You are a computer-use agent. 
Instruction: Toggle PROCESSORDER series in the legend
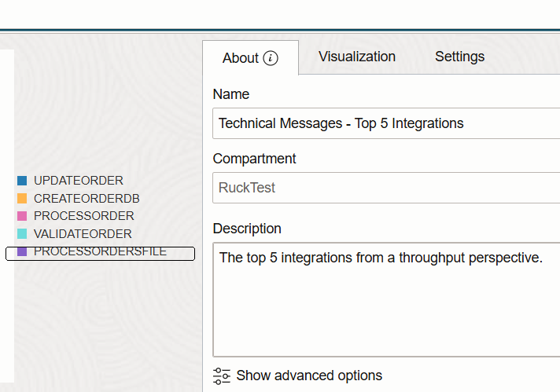click(x=84, y=216)
